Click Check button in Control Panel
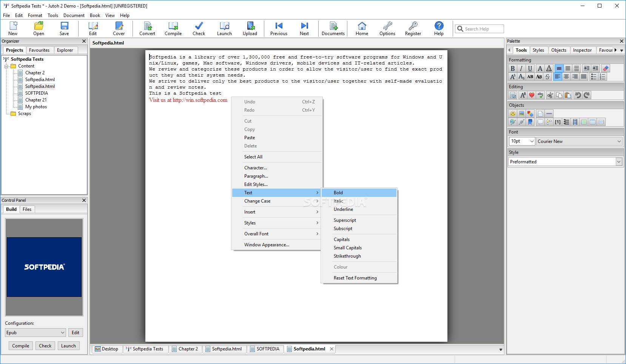 point(45,346)
